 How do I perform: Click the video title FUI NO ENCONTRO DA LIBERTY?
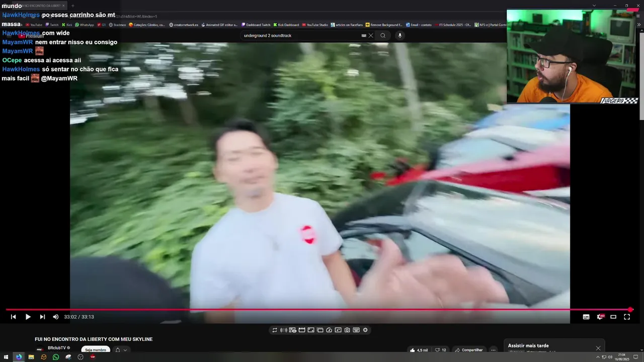click(x=94, y=339)
